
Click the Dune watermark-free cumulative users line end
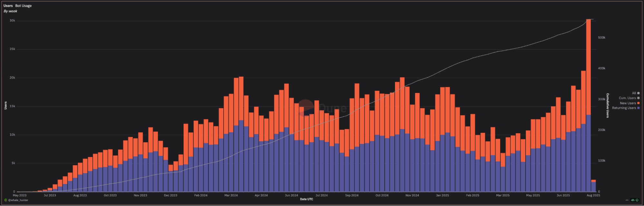point(593,19)
